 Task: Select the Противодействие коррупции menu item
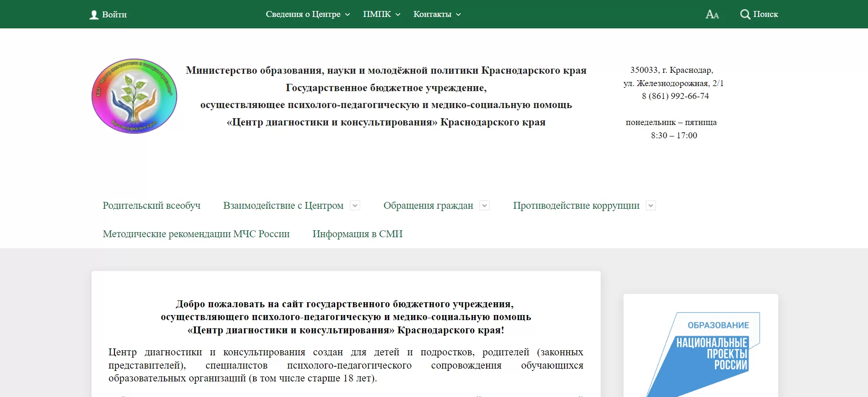[x=576, y=206]
